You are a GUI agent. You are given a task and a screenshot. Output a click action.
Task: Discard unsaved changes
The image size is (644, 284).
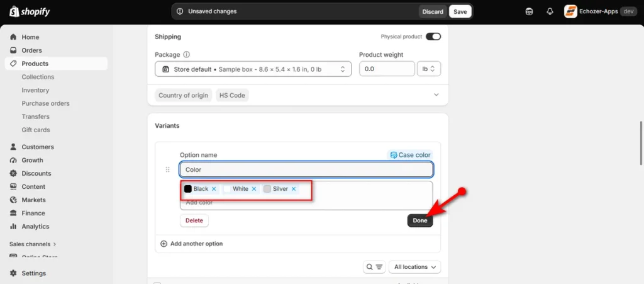pos(433,11)
